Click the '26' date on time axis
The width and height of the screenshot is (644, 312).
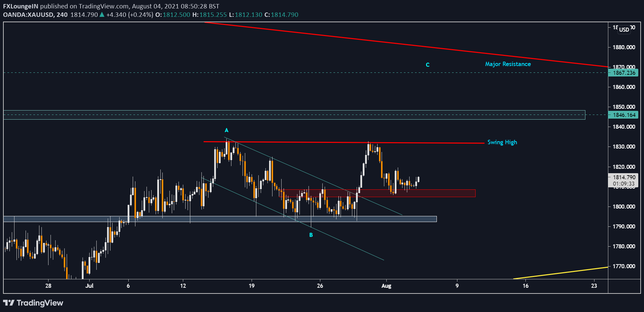point(320,286)
